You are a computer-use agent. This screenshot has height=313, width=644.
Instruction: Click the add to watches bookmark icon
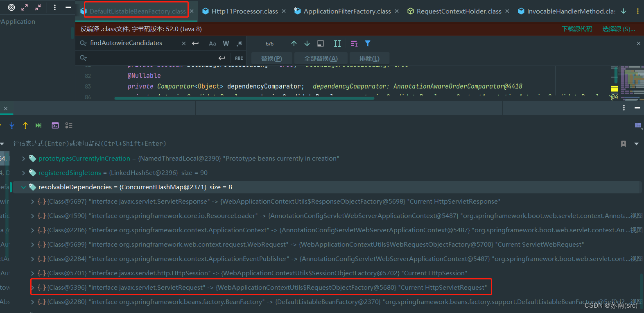point(624,144)
